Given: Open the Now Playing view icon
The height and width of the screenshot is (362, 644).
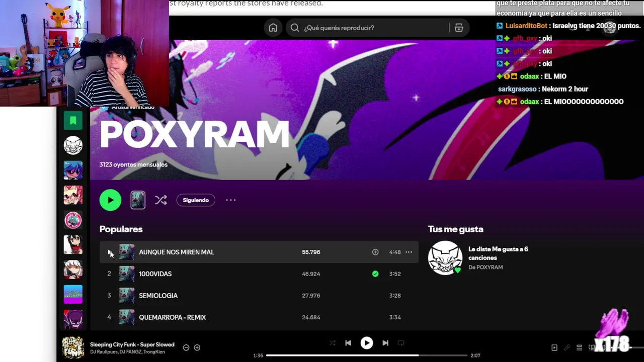Looking at the screenshot, I should click(554, 347).
